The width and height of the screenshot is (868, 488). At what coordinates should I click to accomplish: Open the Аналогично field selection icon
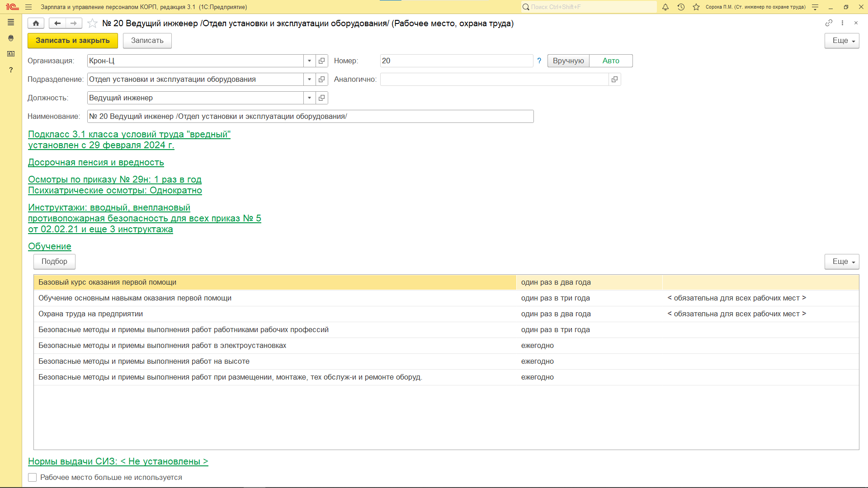coord(614,79)
